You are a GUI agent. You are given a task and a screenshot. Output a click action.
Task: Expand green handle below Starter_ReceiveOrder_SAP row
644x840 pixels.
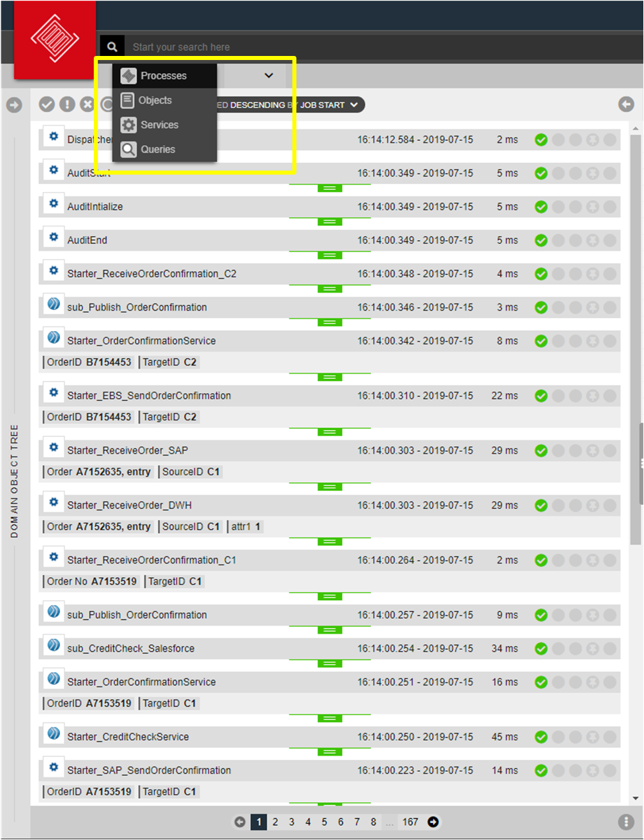coord(330,487)
